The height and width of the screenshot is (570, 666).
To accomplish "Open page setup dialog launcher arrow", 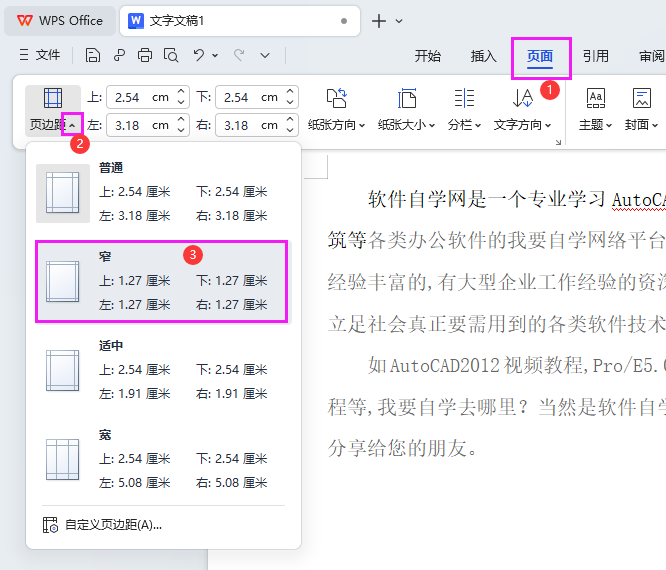I will (558, 143).
